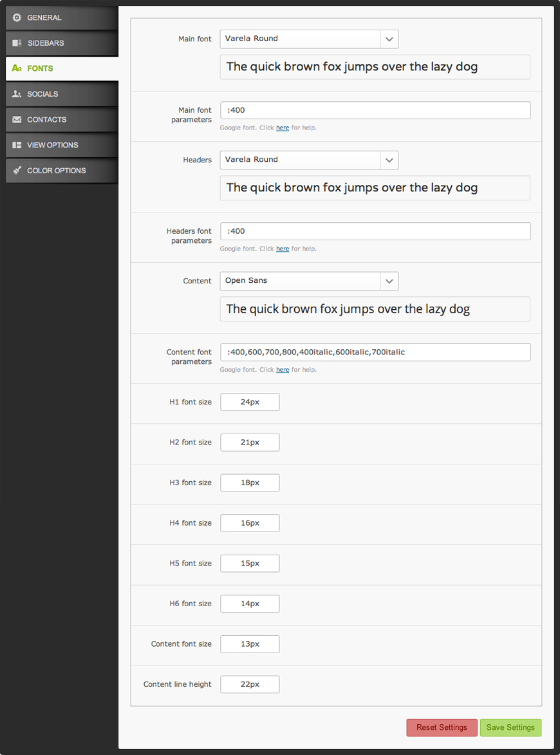Viewport: 560px width, 755px height.
Task: Click the Content line height value box
Action: tap(250, 684)
